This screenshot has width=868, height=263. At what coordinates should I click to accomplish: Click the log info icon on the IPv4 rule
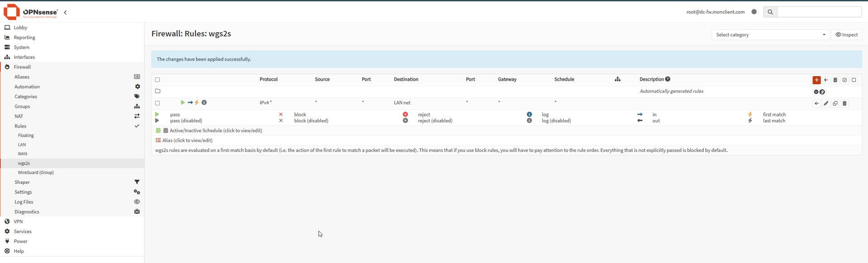(204, 103)
